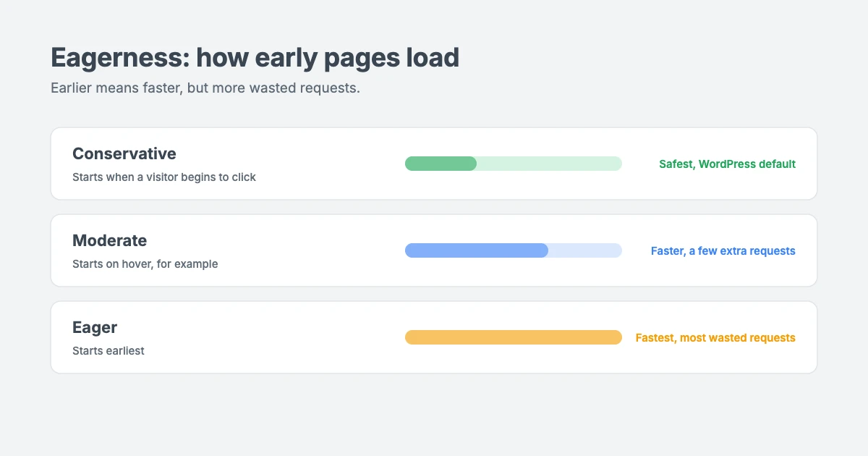This screenshot has width=868, height=456.
Task: Click the heading 'Eagerness: how early pages load'
Action: pyautogui.click(x=255, y=58)
